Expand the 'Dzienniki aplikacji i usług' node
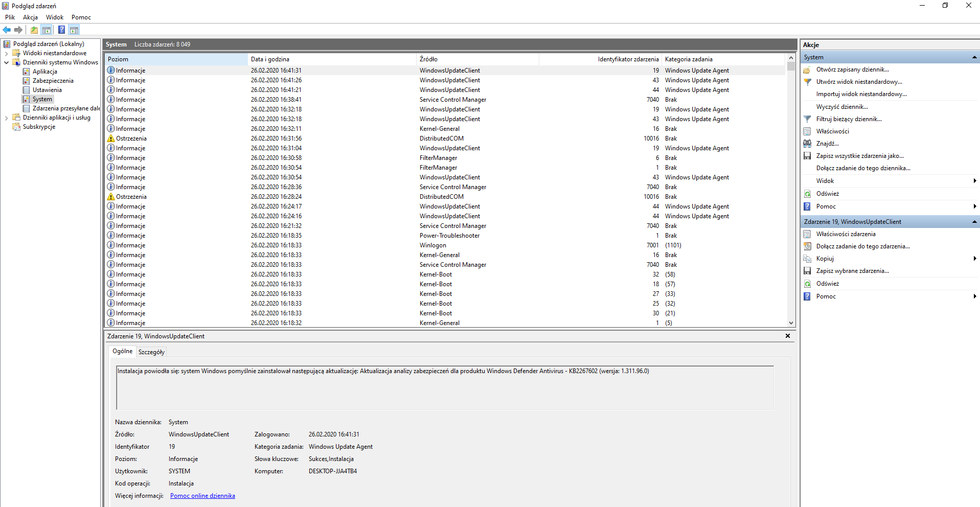 pos(6,118)
